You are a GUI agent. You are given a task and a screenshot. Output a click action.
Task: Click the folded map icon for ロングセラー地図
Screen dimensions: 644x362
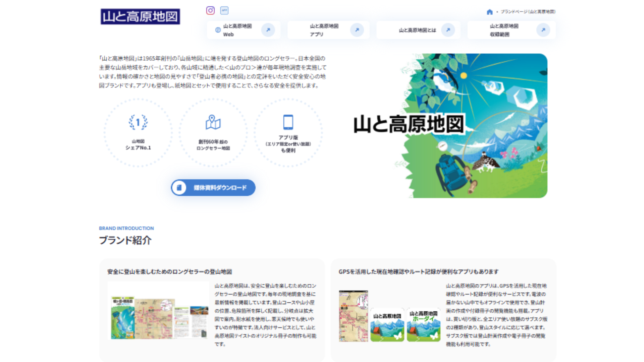[213, 123]
